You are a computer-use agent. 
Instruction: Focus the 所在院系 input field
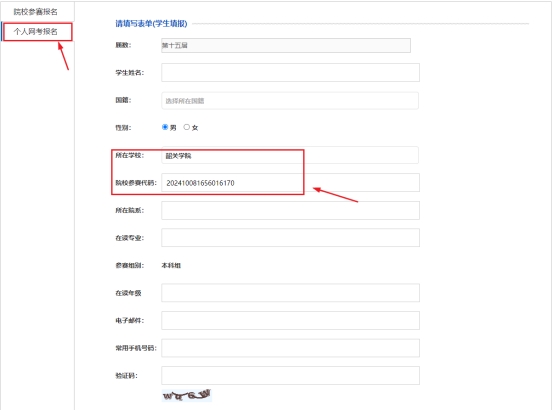pos(290,210)
